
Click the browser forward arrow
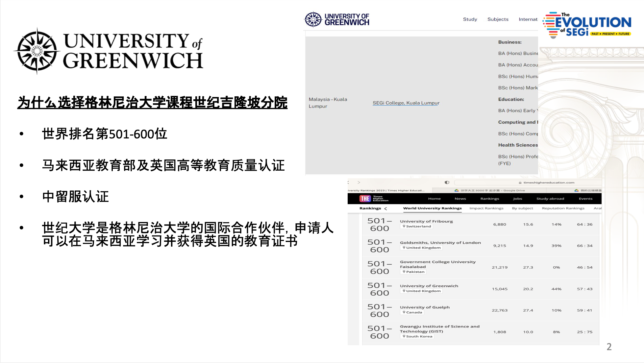pos(359,182)
